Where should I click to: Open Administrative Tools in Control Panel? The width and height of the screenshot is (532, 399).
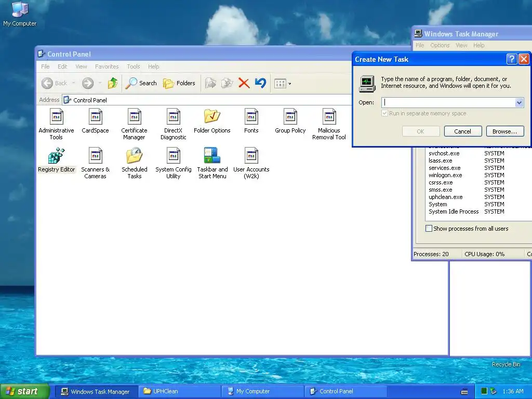tap(56, 124)
